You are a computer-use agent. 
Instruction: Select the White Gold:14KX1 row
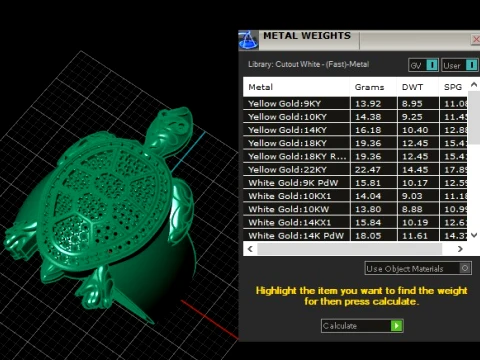click(356, 222)
